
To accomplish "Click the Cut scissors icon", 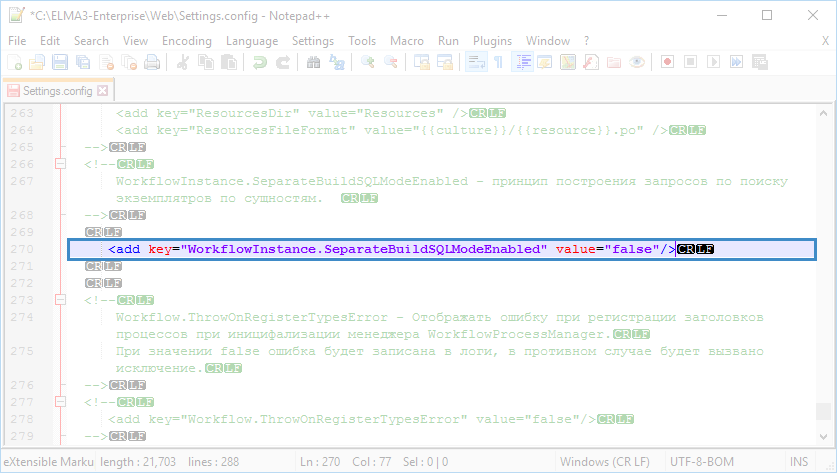I will pos(183,62).
